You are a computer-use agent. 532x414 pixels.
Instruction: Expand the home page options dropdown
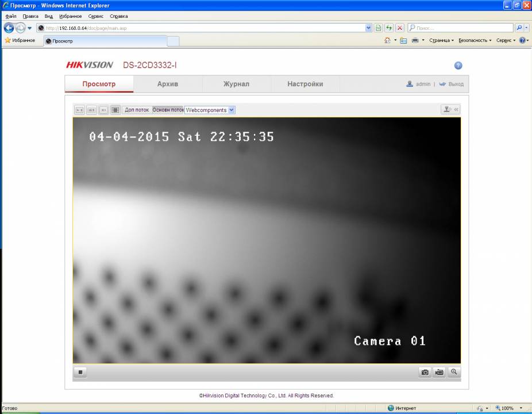(395, 40)
